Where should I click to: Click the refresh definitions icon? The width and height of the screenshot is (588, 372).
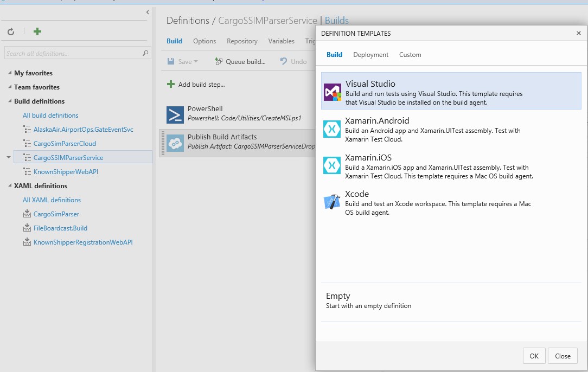coord(11,32)
